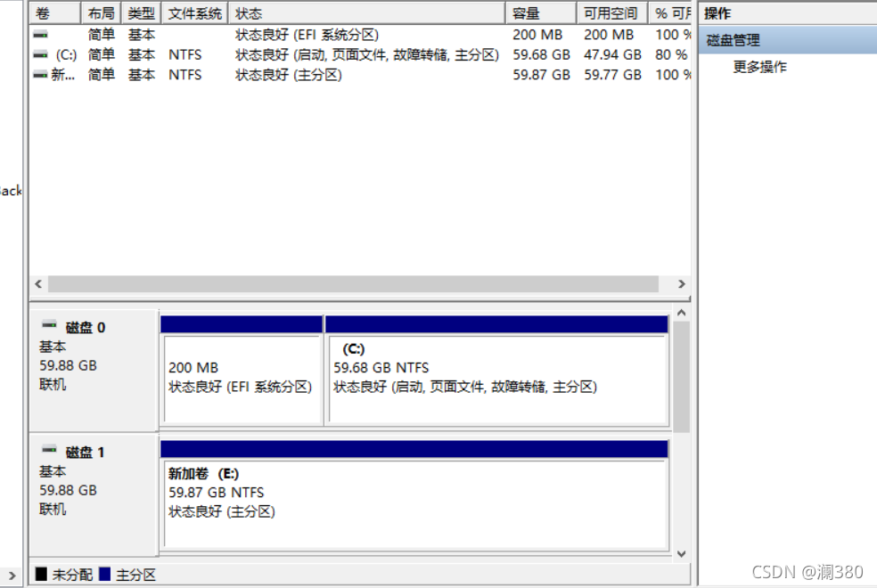
Task: Sort by the 可用空间 column header
Action: pos(612,12)
